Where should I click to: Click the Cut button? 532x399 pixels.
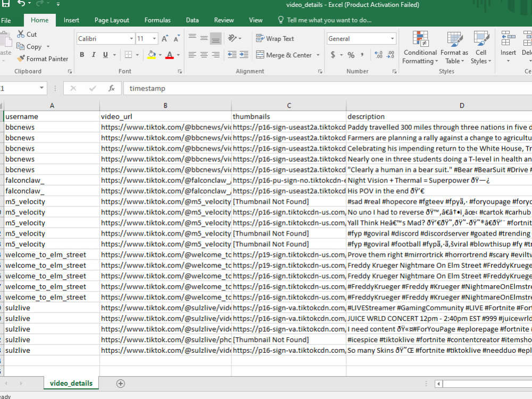27,34
